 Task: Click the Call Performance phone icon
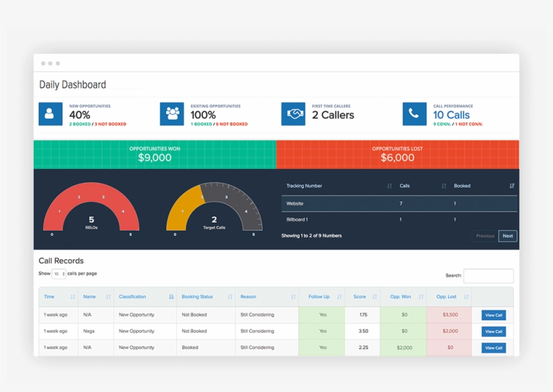[x=414, y=114]
